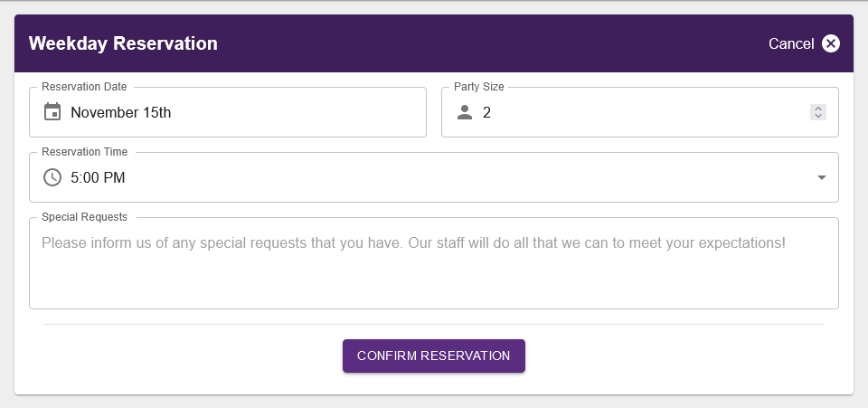This screenshot has height=408, width=868.
Task: Click the calendar icon in Reservation Date
Action: (x=52, y=112)
